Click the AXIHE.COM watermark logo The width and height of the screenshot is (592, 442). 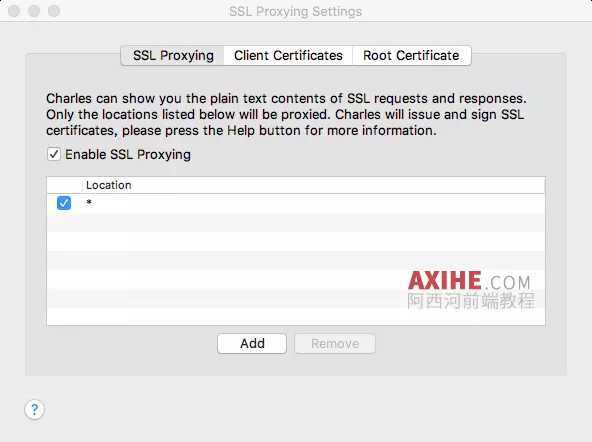[x=469, y=281]
